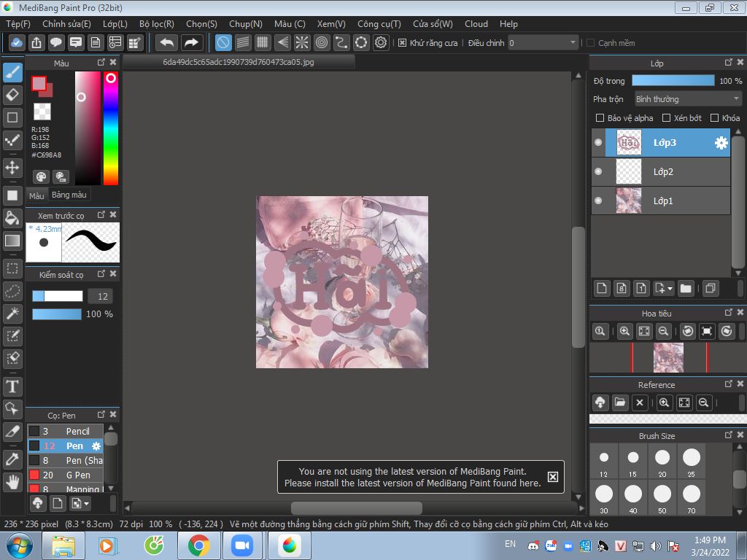The image size is (747, 560).
Task: Open the Lớp(L) menu
Action: click(115, 24)
